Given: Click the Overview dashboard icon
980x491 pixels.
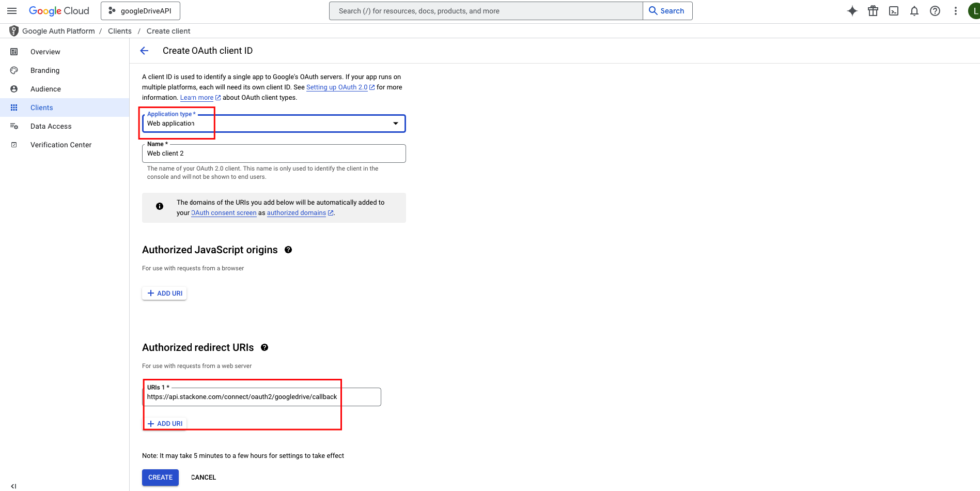Looking at the screenshot, I should click(14, 52).
